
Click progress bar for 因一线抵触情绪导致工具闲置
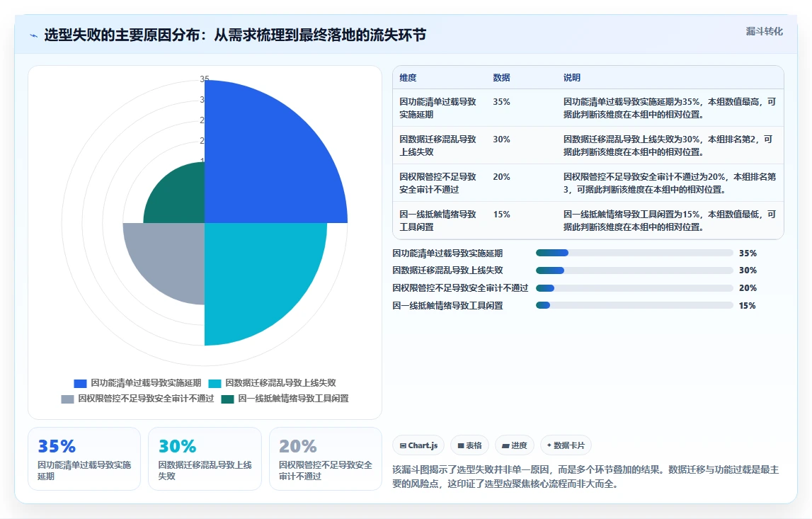(634, 306)
